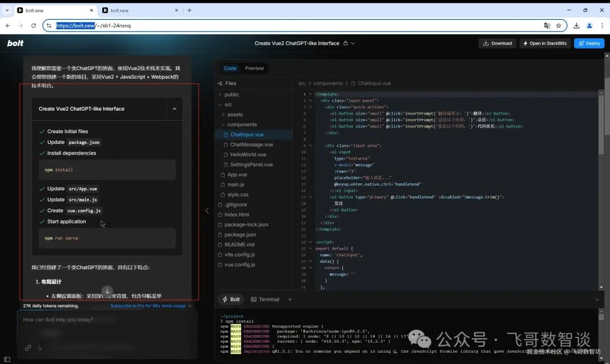The width and height of the screenshot is (610, 364).
Task: Close the first bolt.new tab
Action: (x=91, y=10)
